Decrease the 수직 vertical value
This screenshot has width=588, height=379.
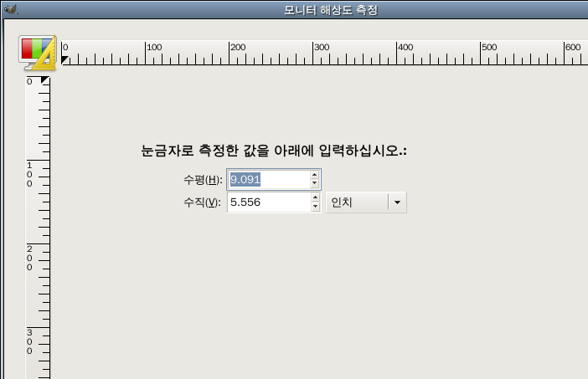click(315, 207)
